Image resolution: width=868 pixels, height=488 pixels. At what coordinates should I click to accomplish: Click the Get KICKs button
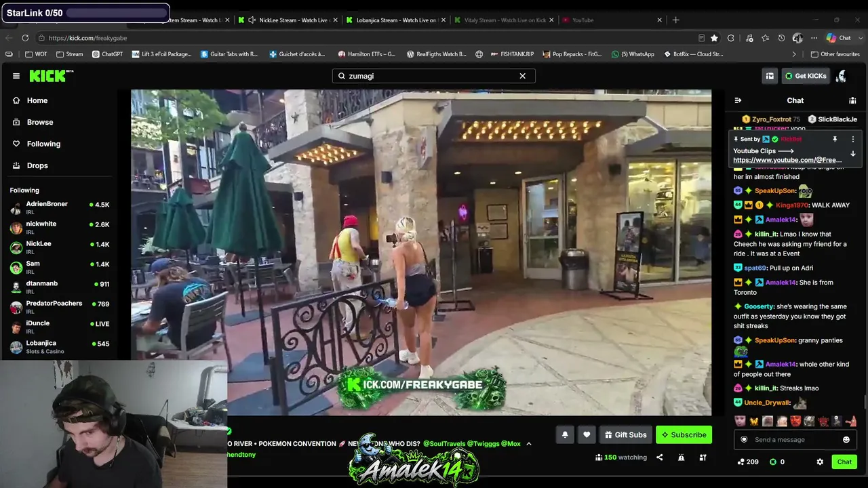coord(806,76)
